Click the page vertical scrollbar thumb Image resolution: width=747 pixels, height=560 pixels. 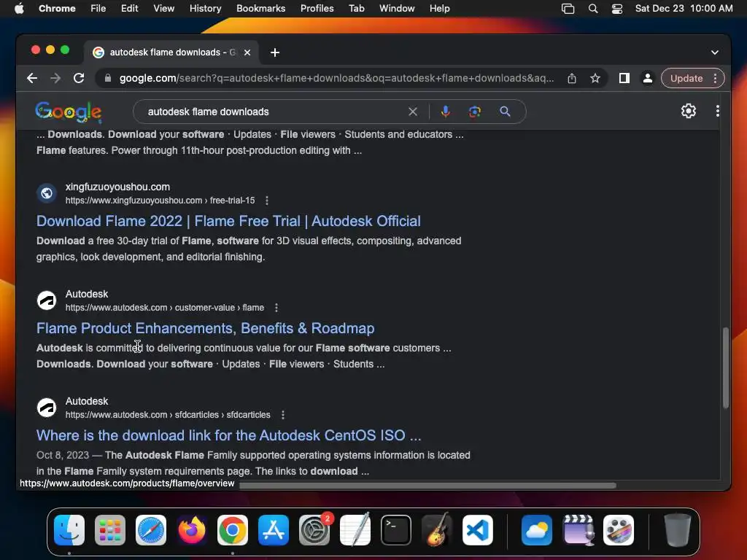726,367
